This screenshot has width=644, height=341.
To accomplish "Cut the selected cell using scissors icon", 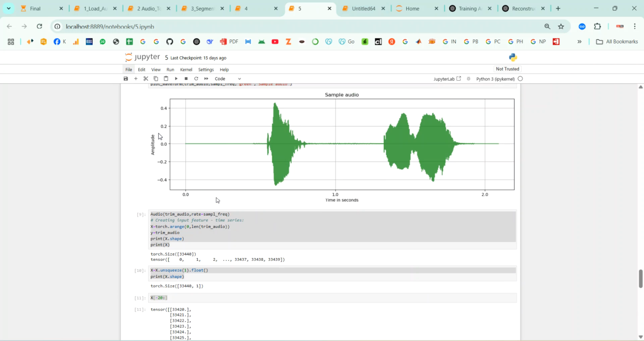I will 146,79.
